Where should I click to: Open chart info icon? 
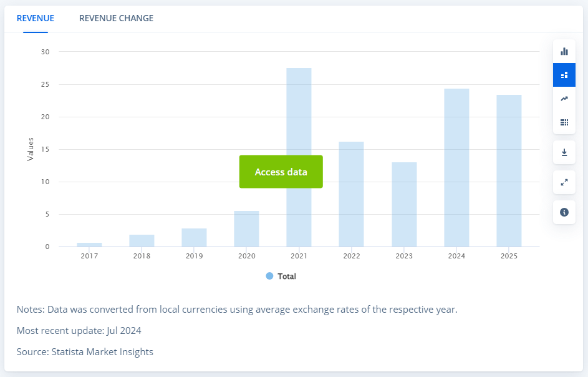coord(564,212)
